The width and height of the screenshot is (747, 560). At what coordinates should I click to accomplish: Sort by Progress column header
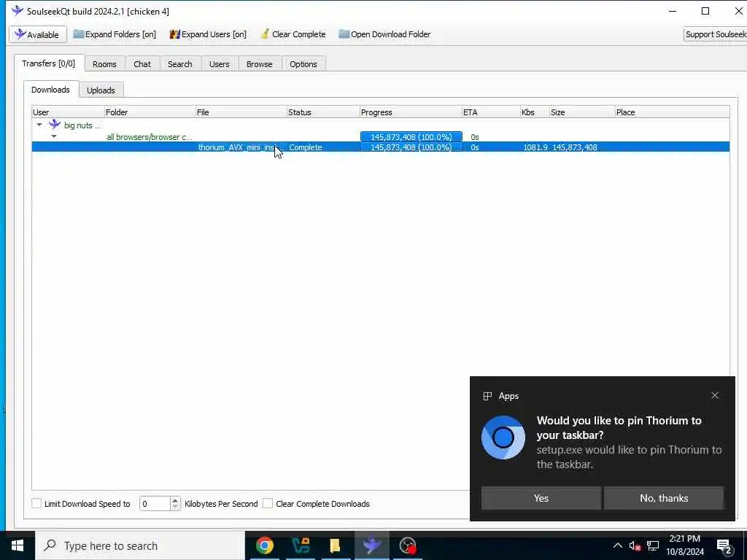coord(411,112)
